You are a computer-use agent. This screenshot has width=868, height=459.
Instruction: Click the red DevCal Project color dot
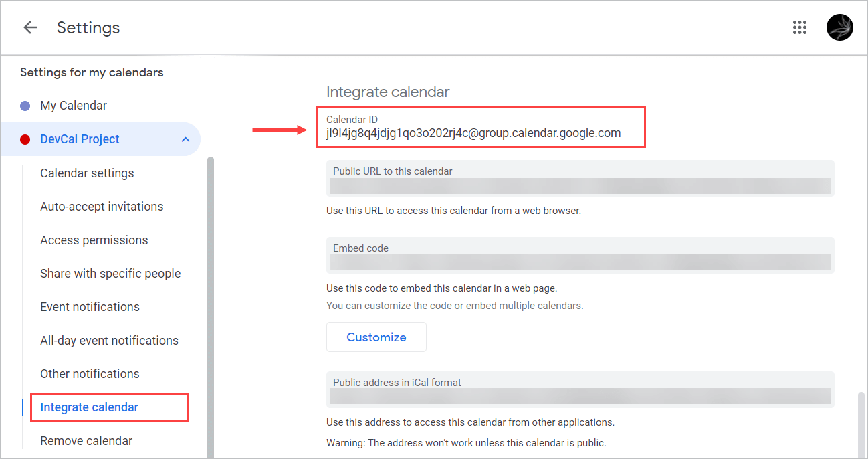pyautogui.click(x=25, y=139)
